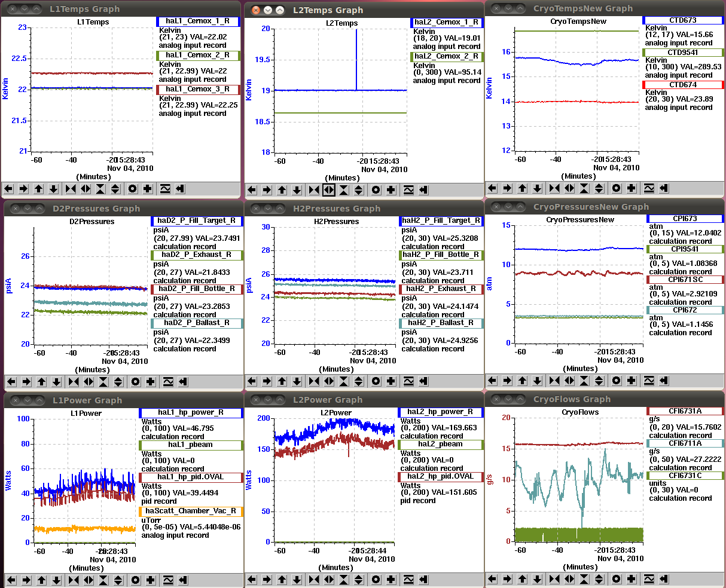
Task: Select the CTD674 legend entry
Action: pyautogui.click(x=683, y=85)
